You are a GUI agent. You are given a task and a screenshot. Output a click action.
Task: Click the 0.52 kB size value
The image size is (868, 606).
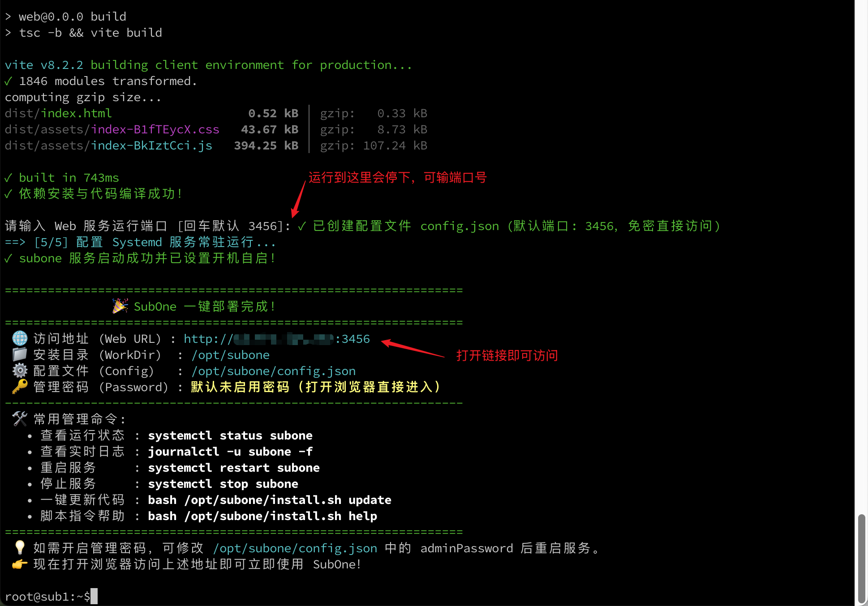[273, 113]
